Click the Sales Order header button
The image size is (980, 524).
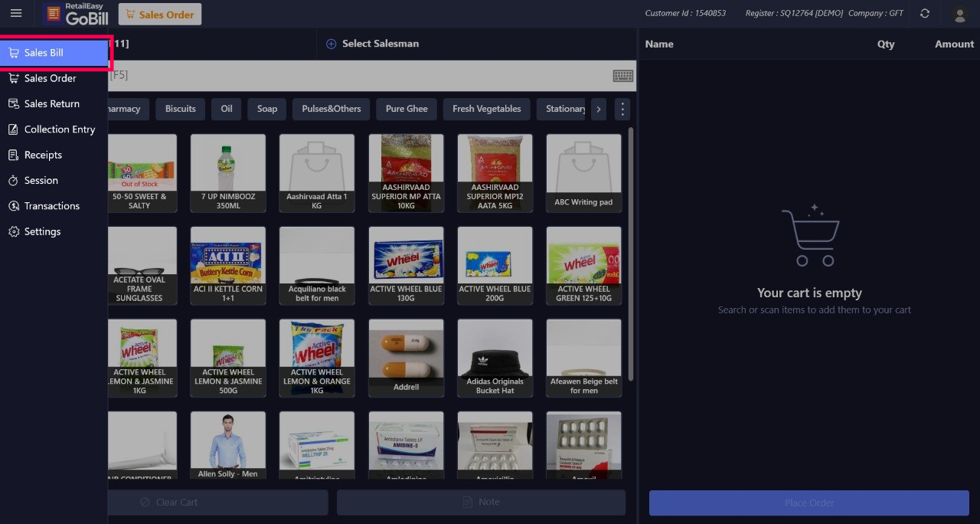coord(160,14)
